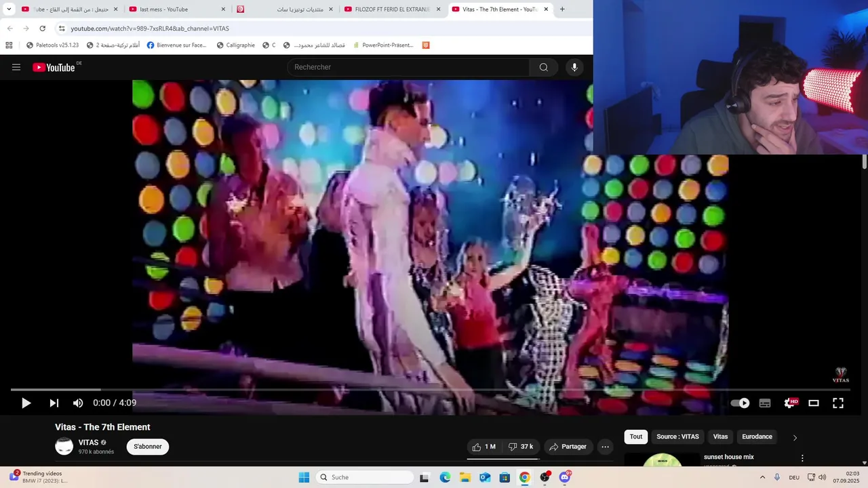
Task: Reload the current page
Action: click(x=42, y=28)
